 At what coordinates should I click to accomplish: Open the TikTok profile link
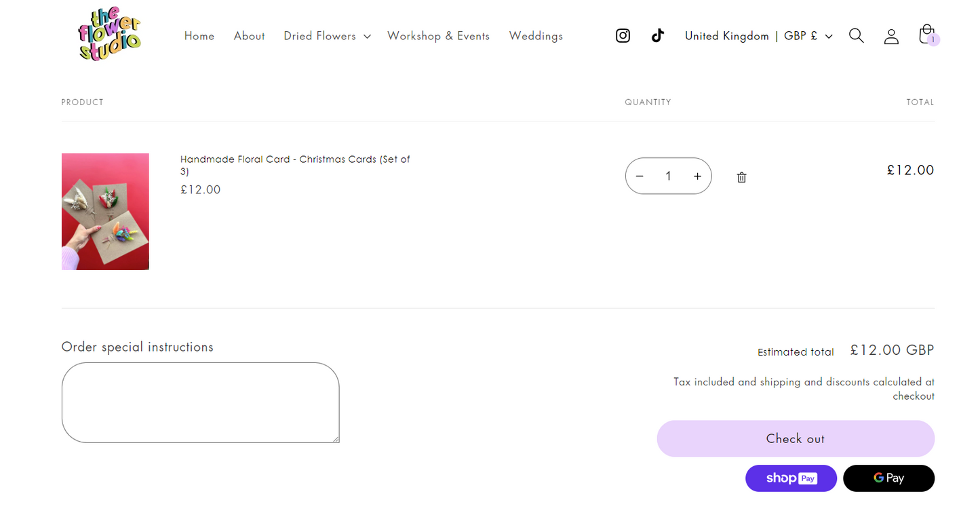[657, 36]
